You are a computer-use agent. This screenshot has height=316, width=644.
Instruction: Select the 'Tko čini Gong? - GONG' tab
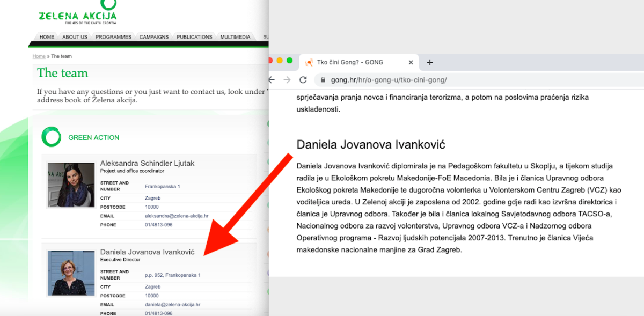click(x=358, y=62)
